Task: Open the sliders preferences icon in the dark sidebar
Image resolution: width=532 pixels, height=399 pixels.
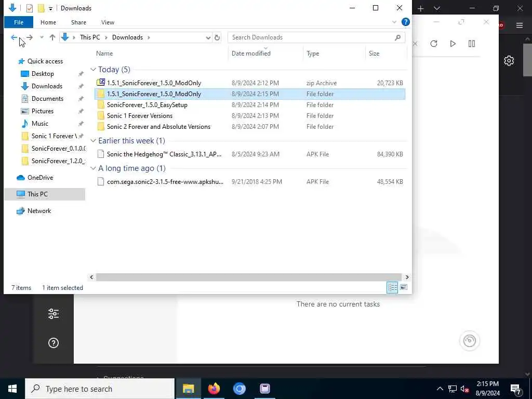Action: pyautogui.click(x=54, y=314)
